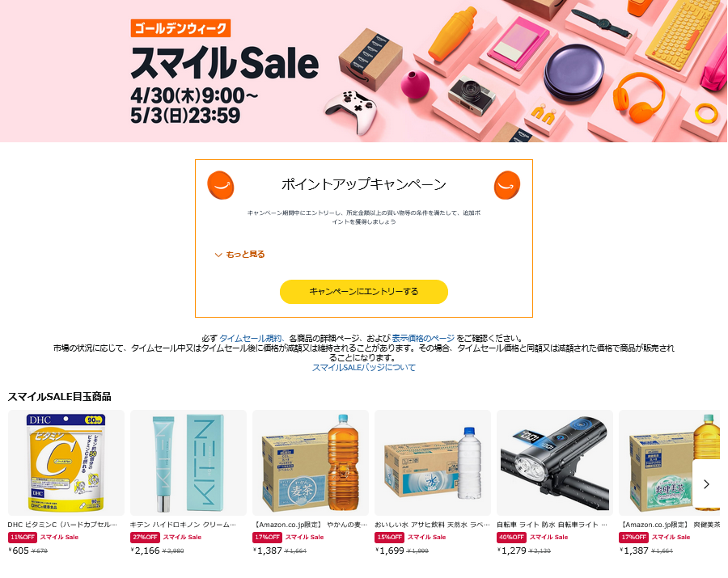This screenshot has width=728, height=578.
Task: Open やかんの麦茶 barley tea product image
Action: (x=310, y=462)
